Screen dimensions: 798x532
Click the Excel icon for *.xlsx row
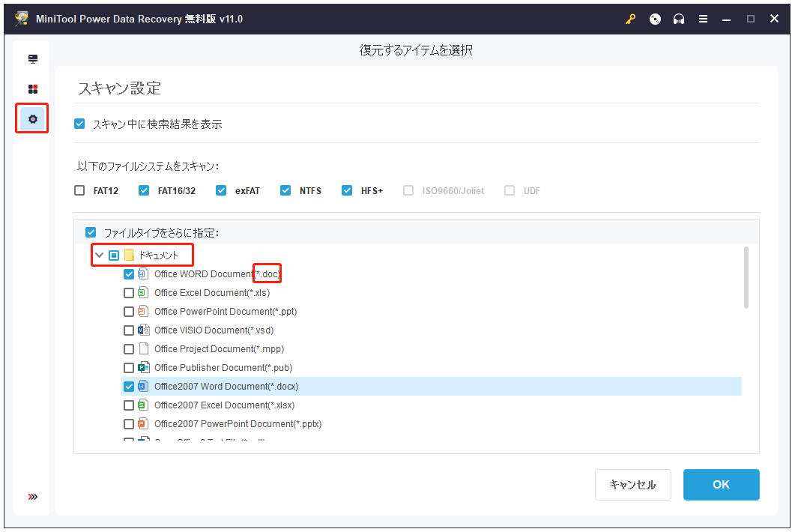pyautogui.click(x=144, y=405)
